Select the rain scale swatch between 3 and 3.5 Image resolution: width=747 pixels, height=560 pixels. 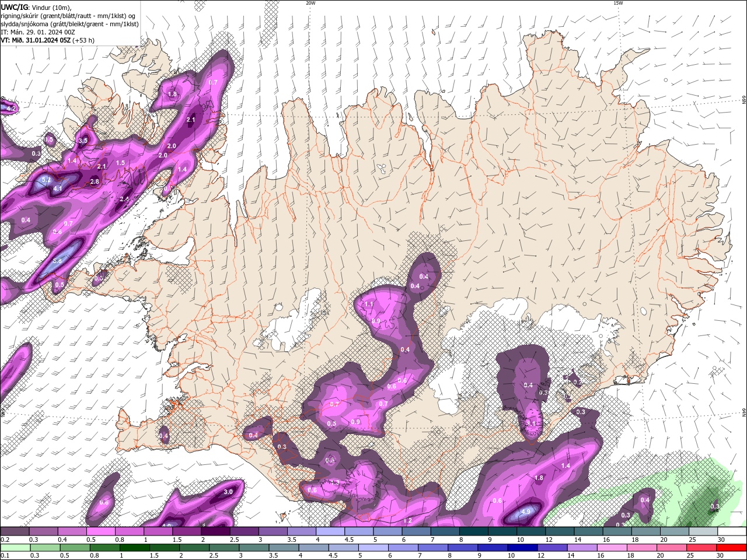(x=253, y=548)
